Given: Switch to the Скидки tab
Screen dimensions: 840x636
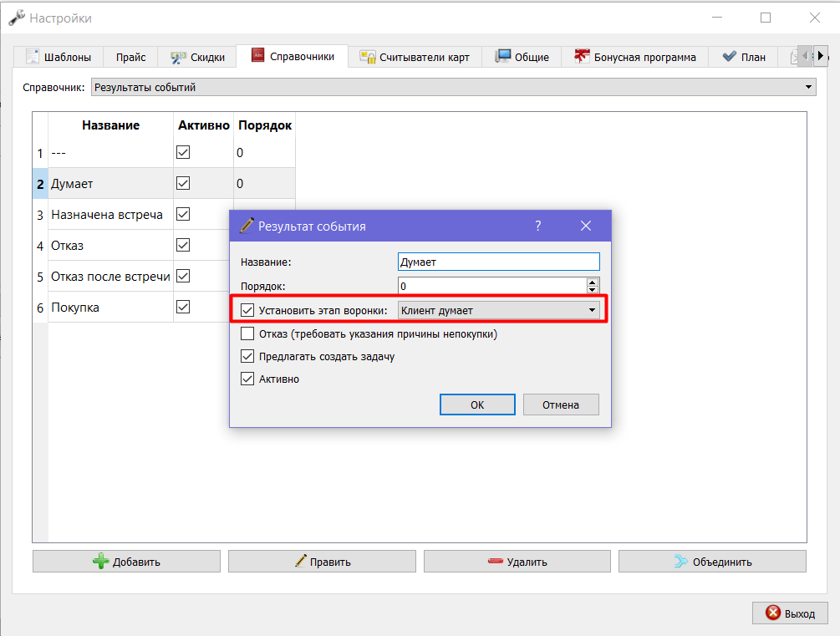Looking at the screenshot, I should point(197,57).
